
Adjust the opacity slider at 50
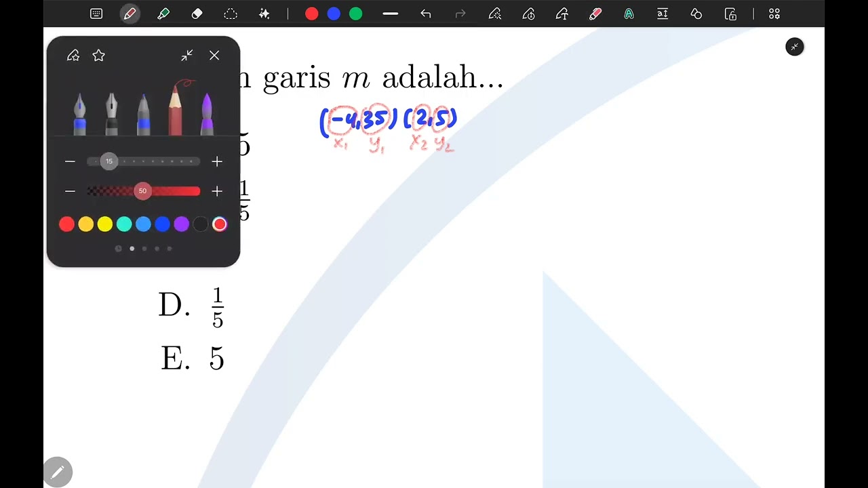tap(142, 191)
